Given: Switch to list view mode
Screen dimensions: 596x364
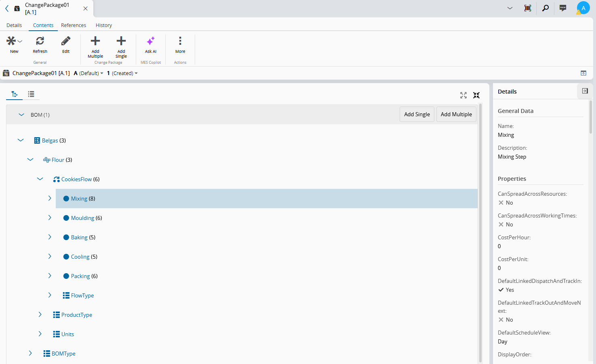Looking at the screenshot, I should 31,94.
